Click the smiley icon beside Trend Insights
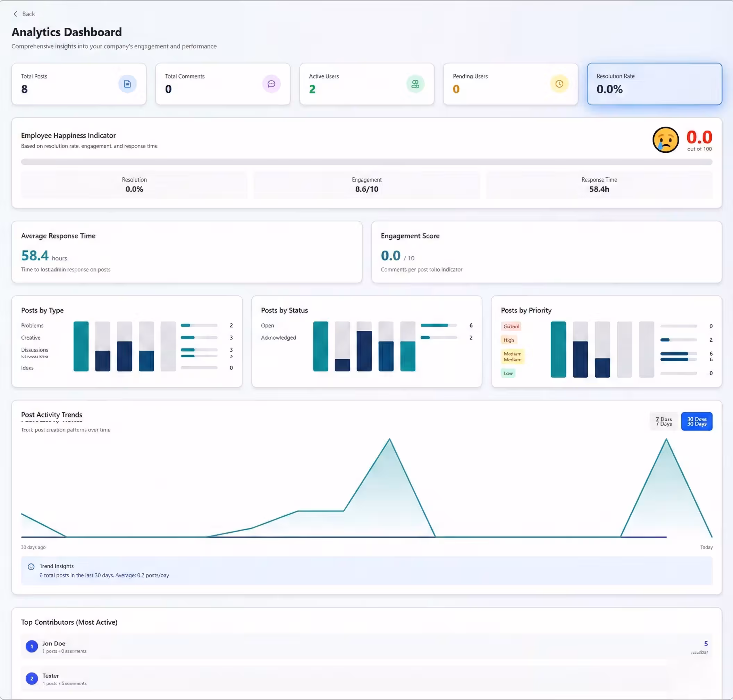 click(x=31, y=566)
